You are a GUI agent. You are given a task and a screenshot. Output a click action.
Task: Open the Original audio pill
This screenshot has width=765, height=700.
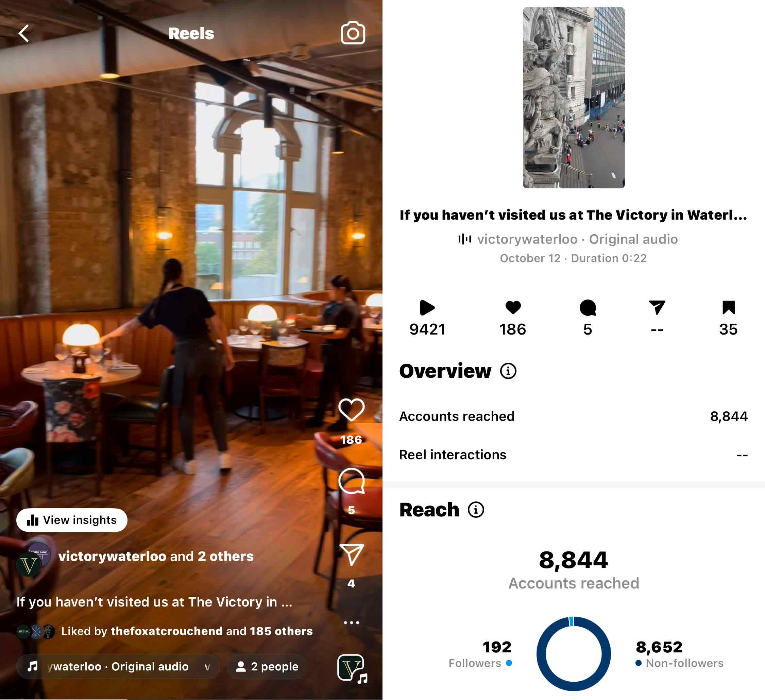point(118,667)
